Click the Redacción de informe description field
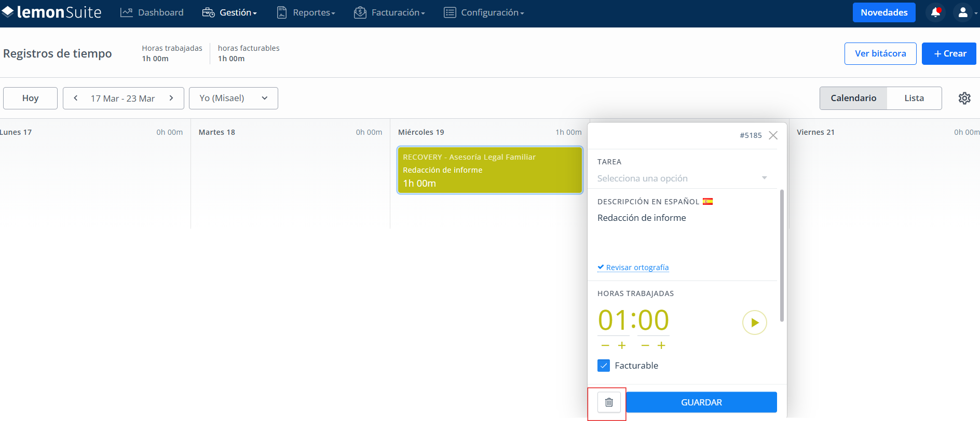The height and width of the screenshot is (421, 980). pyautogui.click(x=682, y=233)
